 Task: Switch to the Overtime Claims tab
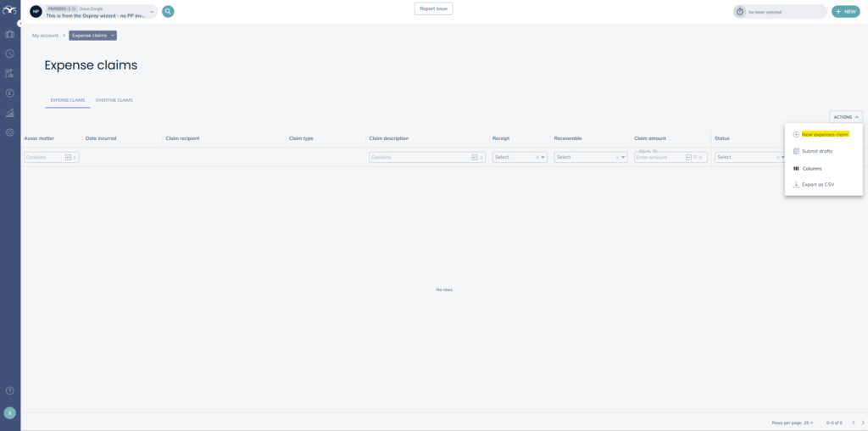coord(114,100)
